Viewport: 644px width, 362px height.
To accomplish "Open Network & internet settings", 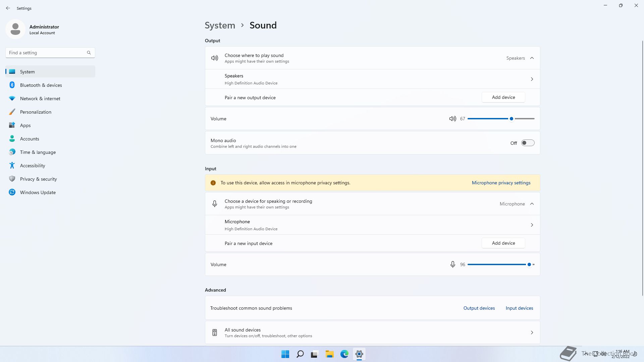I will click(x=50, y=99).
